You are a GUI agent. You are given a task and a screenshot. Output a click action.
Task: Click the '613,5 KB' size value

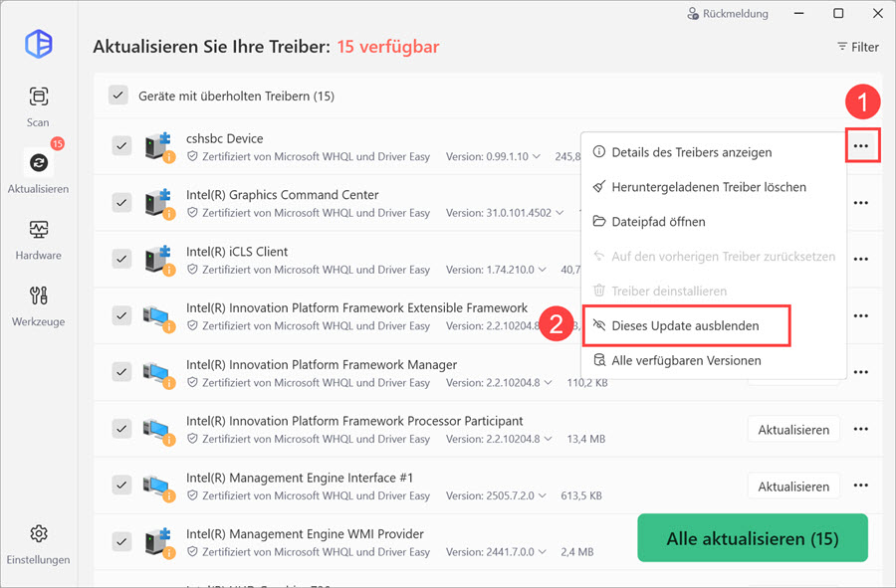click(x=581, y=495)
